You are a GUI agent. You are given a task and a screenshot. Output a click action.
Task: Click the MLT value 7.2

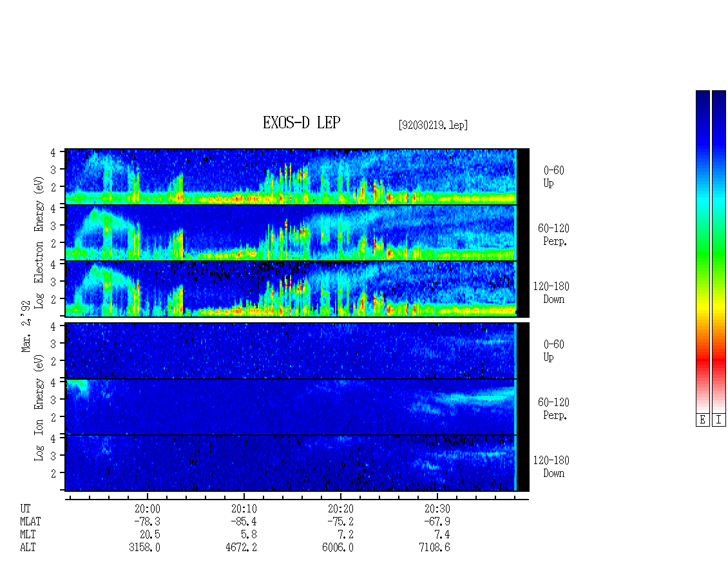tap(345, 535)
